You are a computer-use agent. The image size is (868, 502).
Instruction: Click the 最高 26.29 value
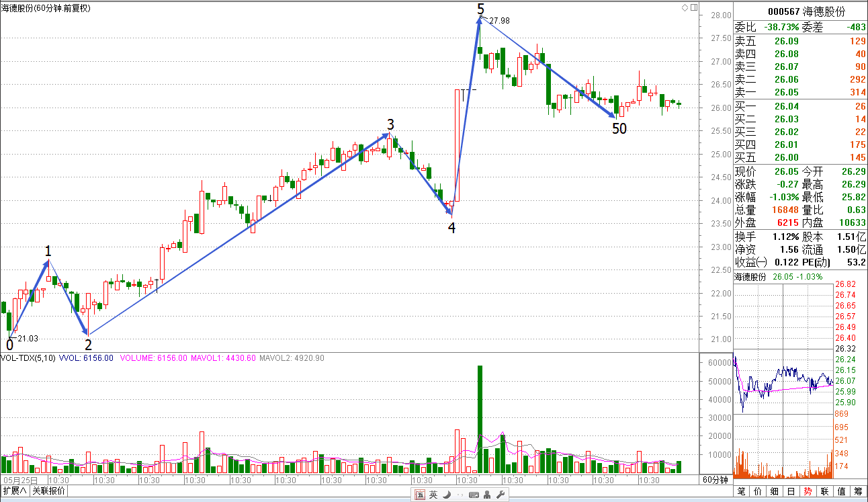[853, 184]
